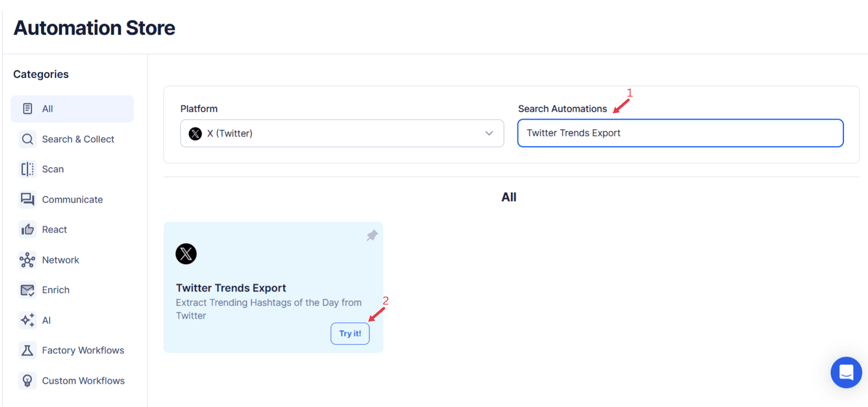This screenshot has height=407, width=868.
Task: Select the React thumbs-up icon
Action: coord(27,229)
